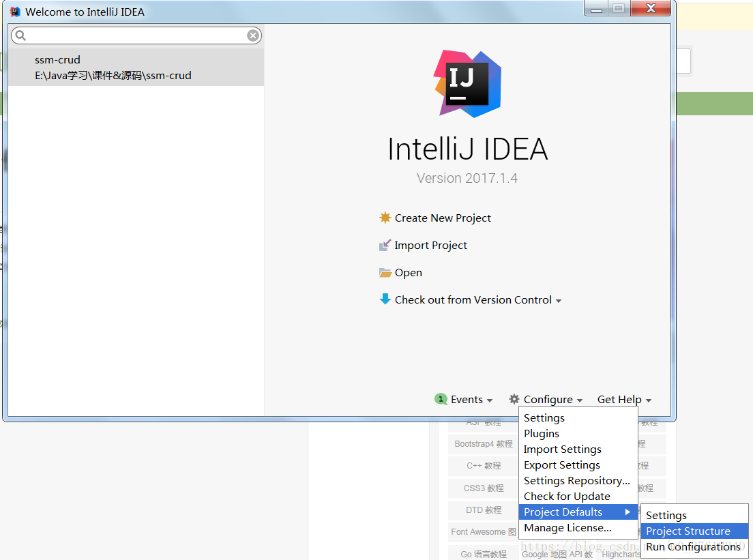
Task: Open the Get Help dropdown
Action: click(624, 400)
